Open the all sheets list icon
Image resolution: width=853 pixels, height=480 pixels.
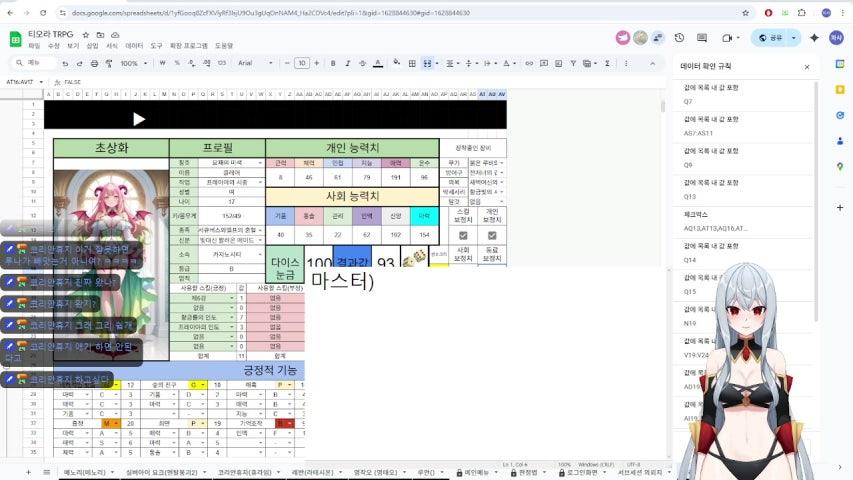47,472
